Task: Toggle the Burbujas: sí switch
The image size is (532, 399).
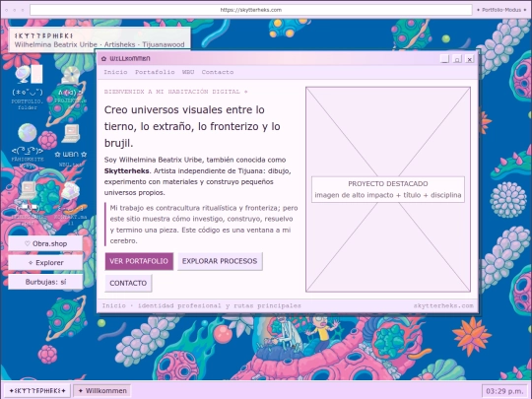Action: 45,282
